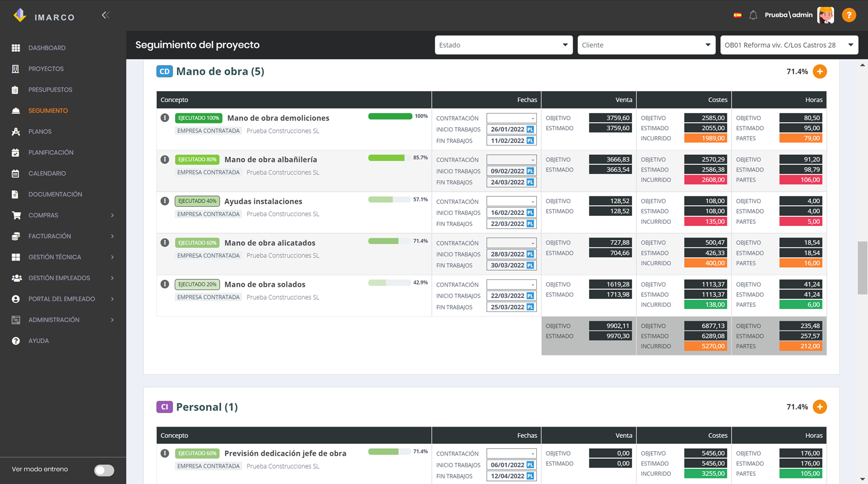The image size is (868, 484).
Task: Click the progress bar of Mano de obra alicatados
Action: coord(389,241)
